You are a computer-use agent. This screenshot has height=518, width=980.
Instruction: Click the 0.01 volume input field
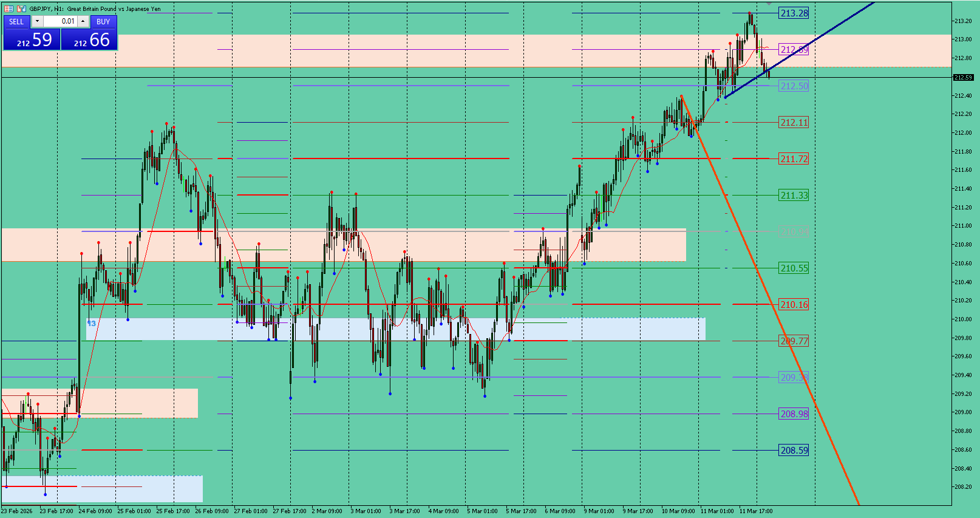(x=60, y=21)
